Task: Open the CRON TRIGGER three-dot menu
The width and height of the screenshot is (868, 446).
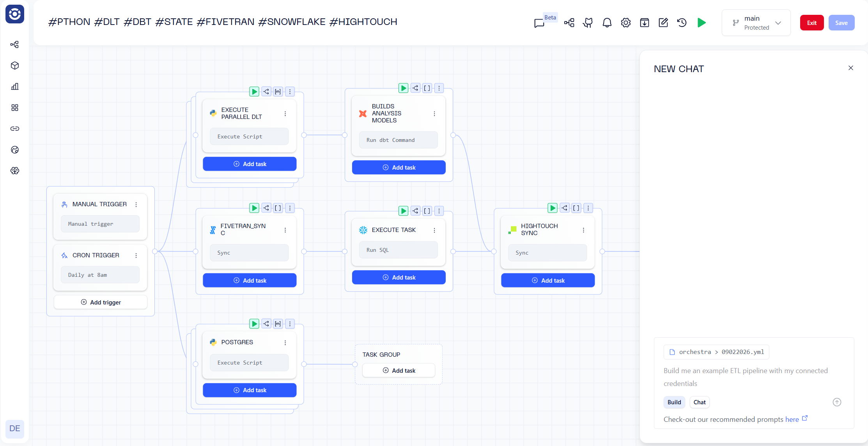Action: [x=136, y=255]
